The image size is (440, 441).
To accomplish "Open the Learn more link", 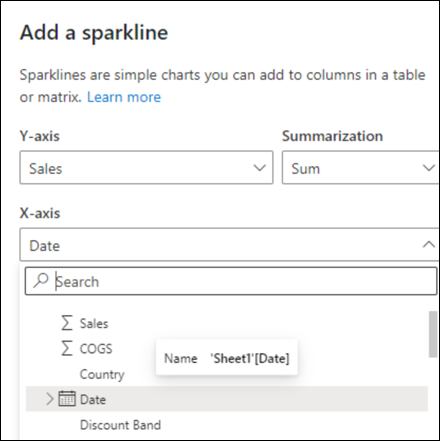I will click(x=124, y=97).
